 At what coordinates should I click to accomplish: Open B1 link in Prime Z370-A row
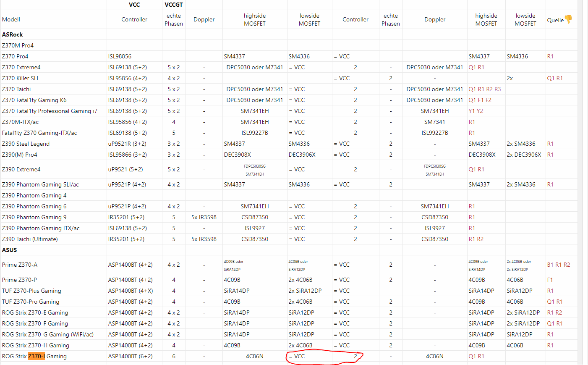[550, 265]
